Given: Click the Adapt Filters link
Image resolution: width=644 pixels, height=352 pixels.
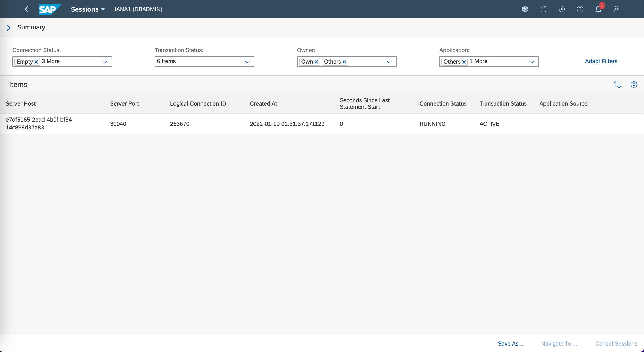Looking at the screenshot, I should click(601, 61).
